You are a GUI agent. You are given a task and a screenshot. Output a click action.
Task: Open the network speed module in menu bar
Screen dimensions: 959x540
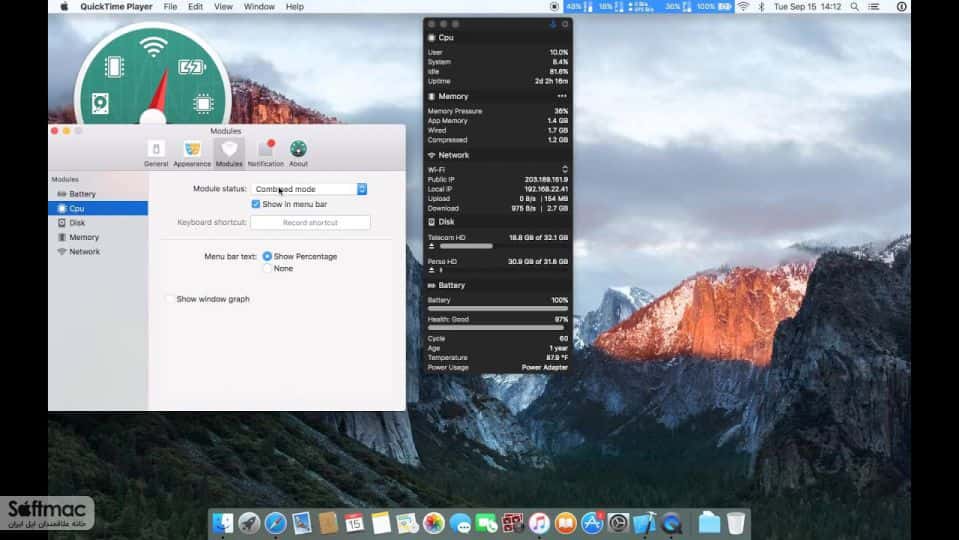coord(641,7)
